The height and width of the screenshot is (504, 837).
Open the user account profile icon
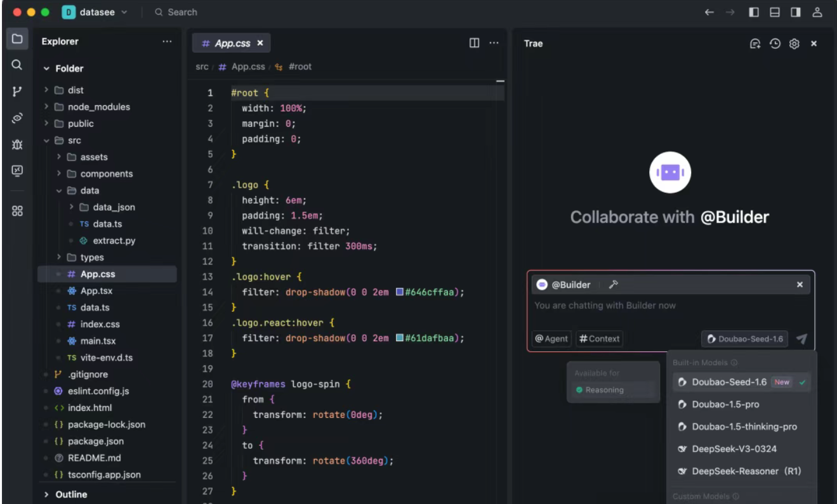click(x=817, y=12)
